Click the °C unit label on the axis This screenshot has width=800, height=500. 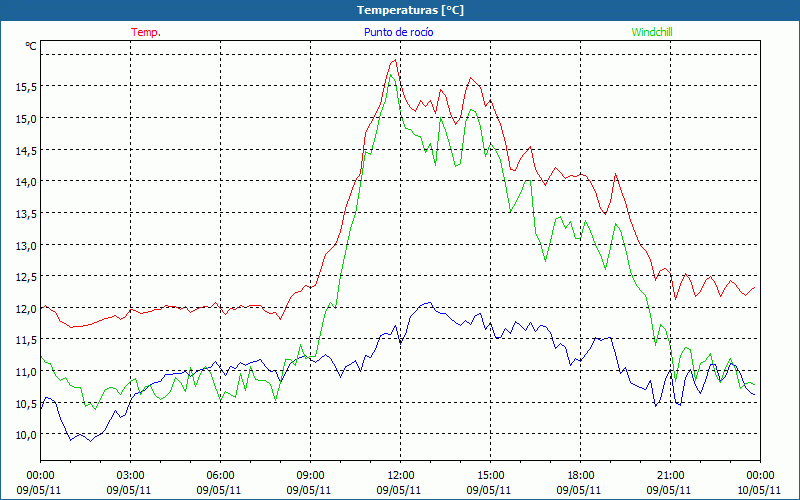[31, 46]
